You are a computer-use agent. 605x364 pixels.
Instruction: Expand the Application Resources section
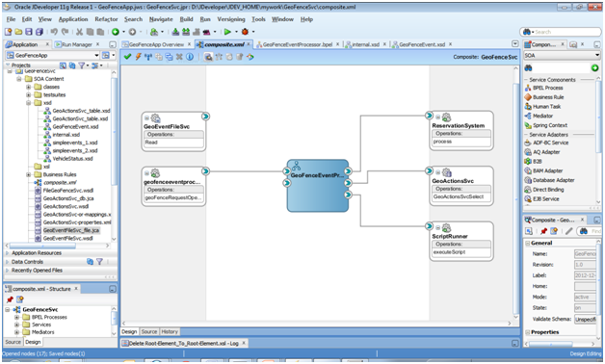click(x=8, y=253)
